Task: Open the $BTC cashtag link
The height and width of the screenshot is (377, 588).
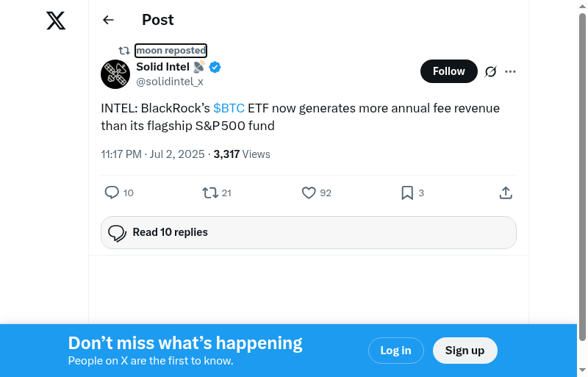Action: click(x=229, y=108)
